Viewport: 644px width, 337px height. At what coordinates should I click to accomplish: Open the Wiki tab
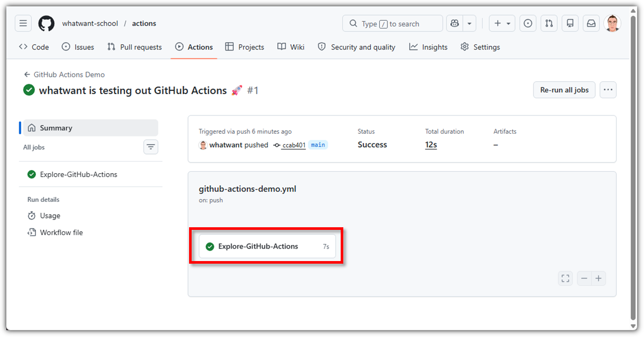291,47
